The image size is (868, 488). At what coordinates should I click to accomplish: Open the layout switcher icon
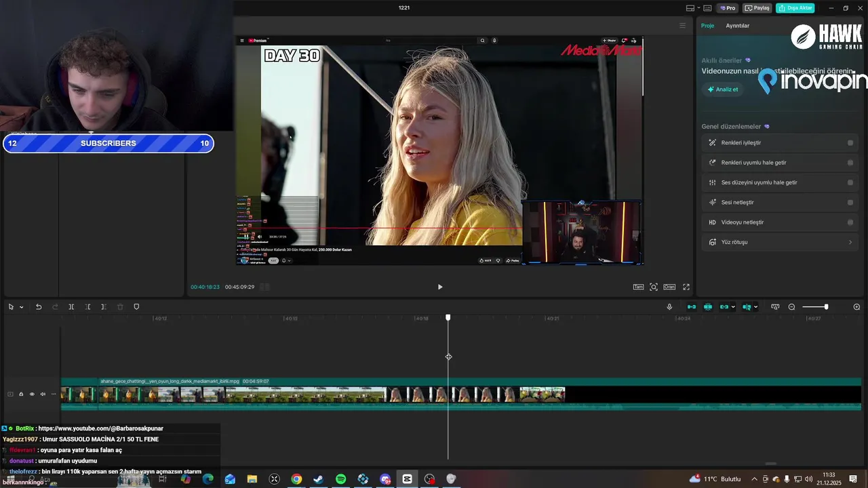click(690, 8)
